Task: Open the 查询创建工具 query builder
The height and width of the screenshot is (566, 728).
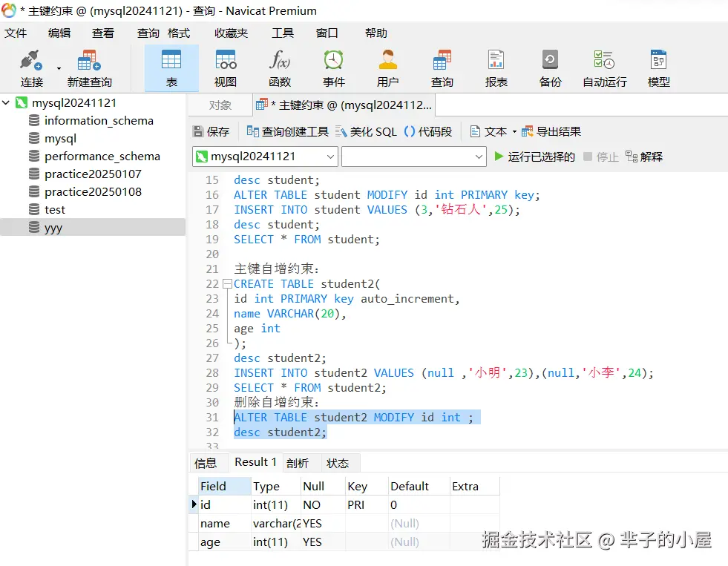Action: click(x=288, y=132)
